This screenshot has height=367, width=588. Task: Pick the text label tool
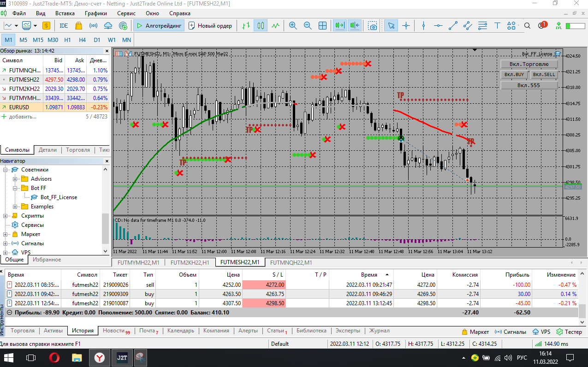click(x=497, y=26)
